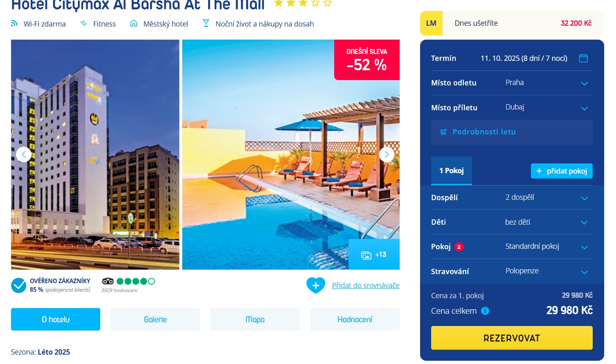Viewport: 616px width, 364px height.
Task: Open the Stravování Polopenze dropdown
Action: tap(512, 271)
